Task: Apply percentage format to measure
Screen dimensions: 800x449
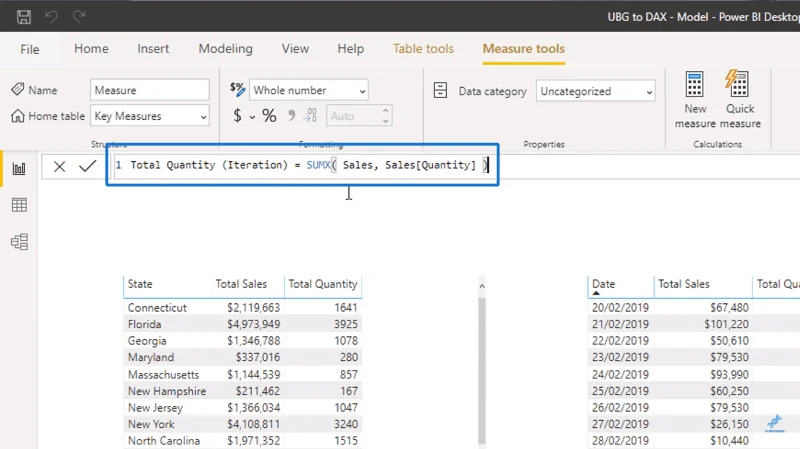Action: pos(269,116)
